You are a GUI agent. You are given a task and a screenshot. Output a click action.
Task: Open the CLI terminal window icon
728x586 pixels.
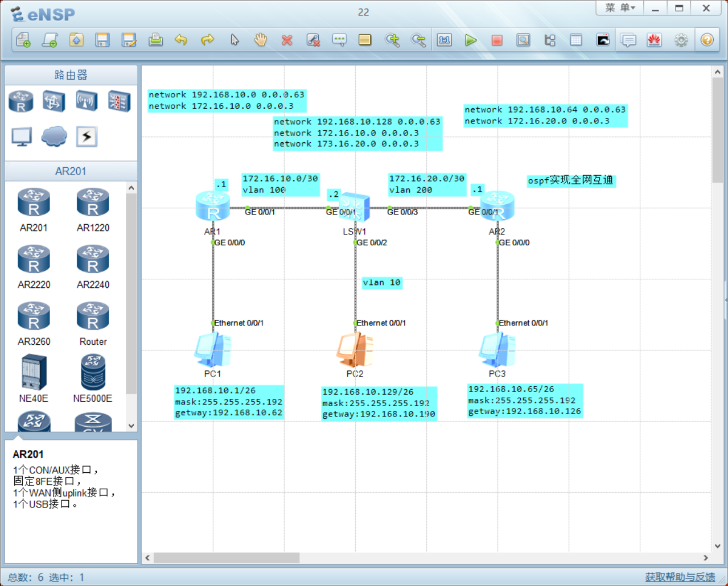602,40
